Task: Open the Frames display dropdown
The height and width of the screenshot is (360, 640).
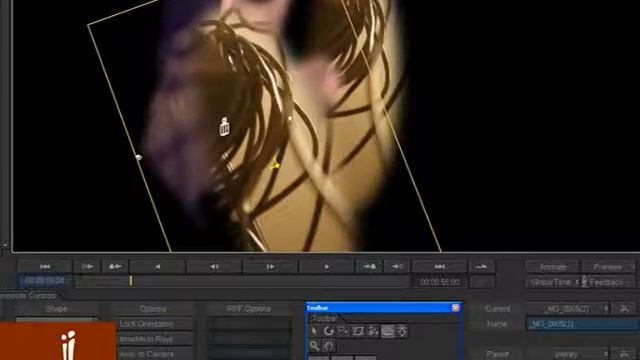Action: tap(609, 267)
